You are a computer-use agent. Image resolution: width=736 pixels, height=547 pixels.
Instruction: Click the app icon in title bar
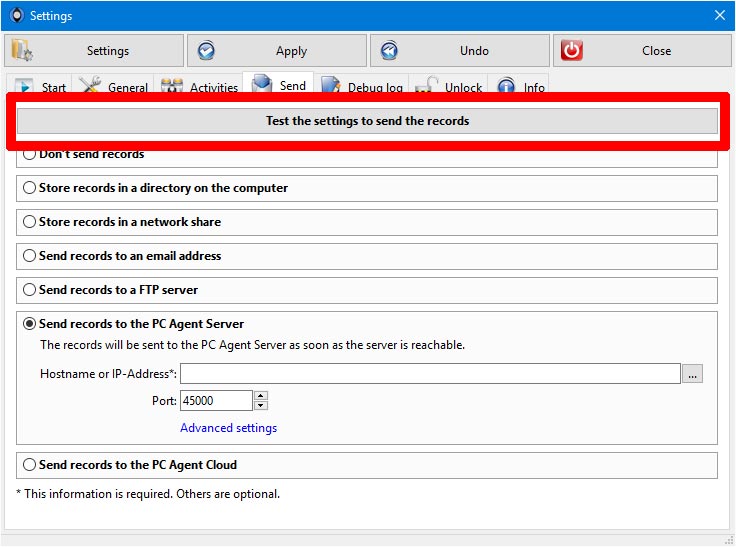(x=16, y=16)
